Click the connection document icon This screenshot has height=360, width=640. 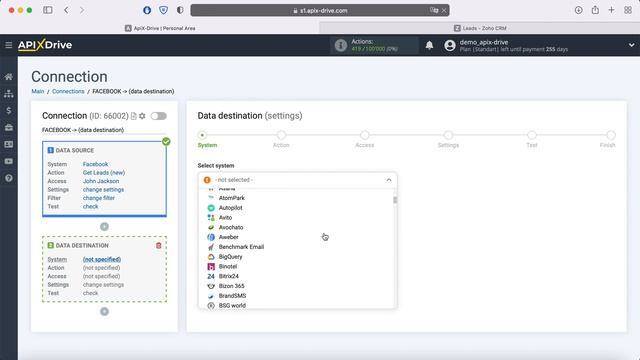(133, 116)
